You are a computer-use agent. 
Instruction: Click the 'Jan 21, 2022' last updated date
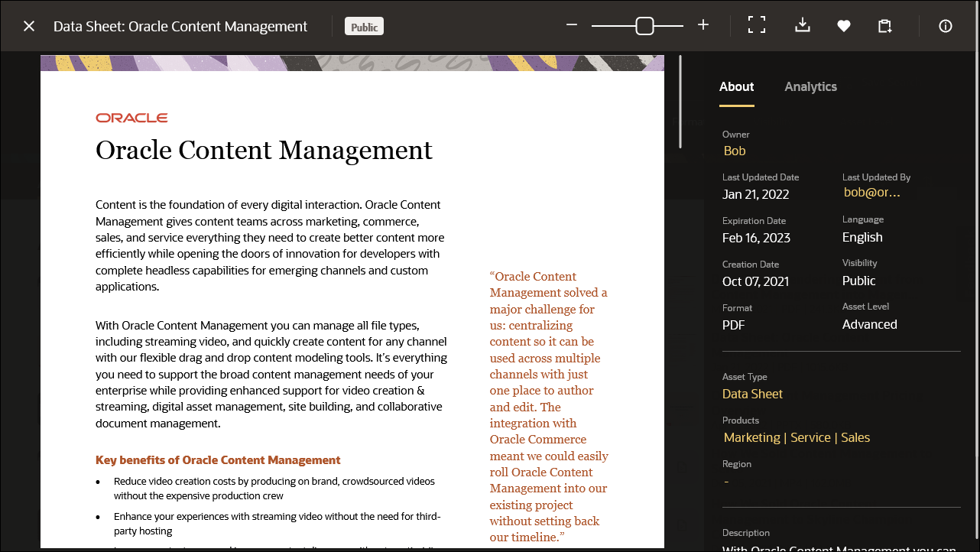pos(755,194)
